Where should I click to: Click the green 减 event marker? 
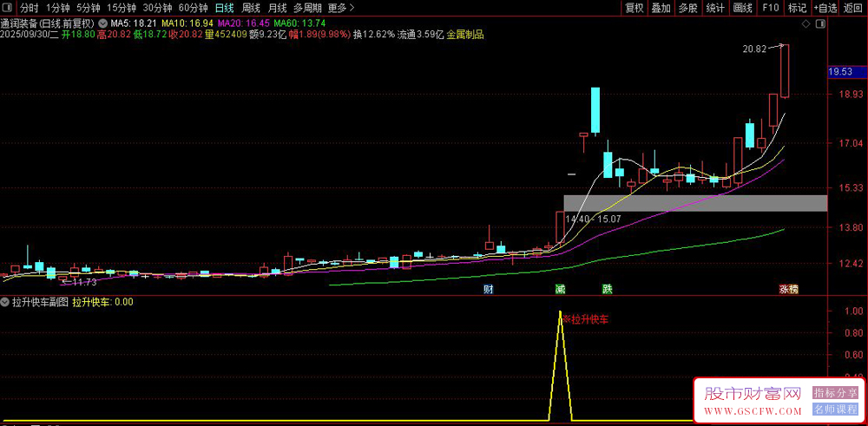click(x=560, y=289)
